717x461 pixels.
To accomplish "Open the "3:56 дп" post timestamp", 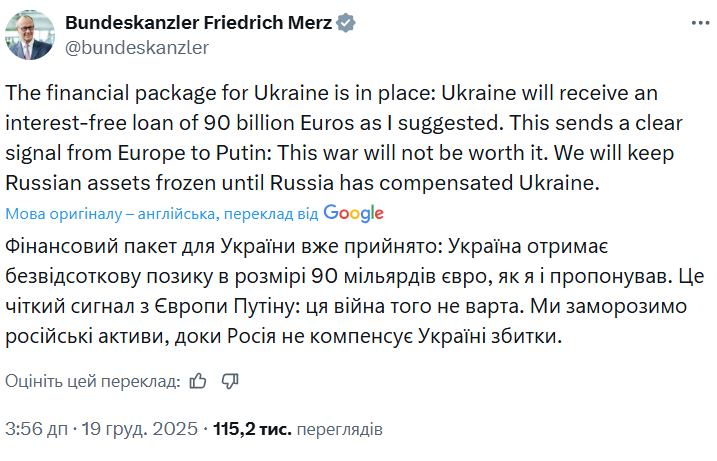I will coord(38,429).
